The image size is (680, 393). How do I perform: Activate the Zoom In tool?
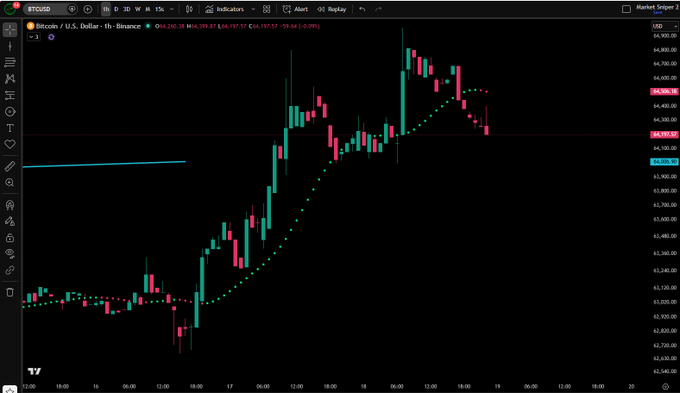pyautogui.click(x=10, y=183)
